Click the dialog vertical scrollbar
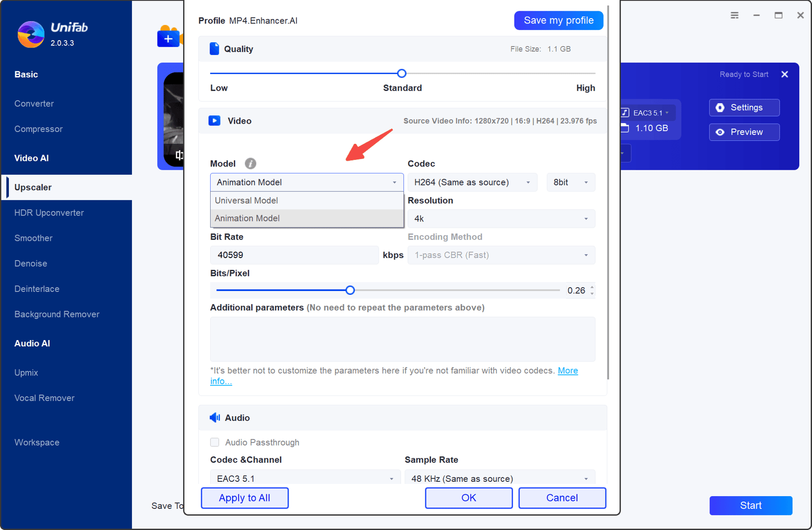This screenshot has height=530, width=812. pyautogui.click(x=608, y=192)
